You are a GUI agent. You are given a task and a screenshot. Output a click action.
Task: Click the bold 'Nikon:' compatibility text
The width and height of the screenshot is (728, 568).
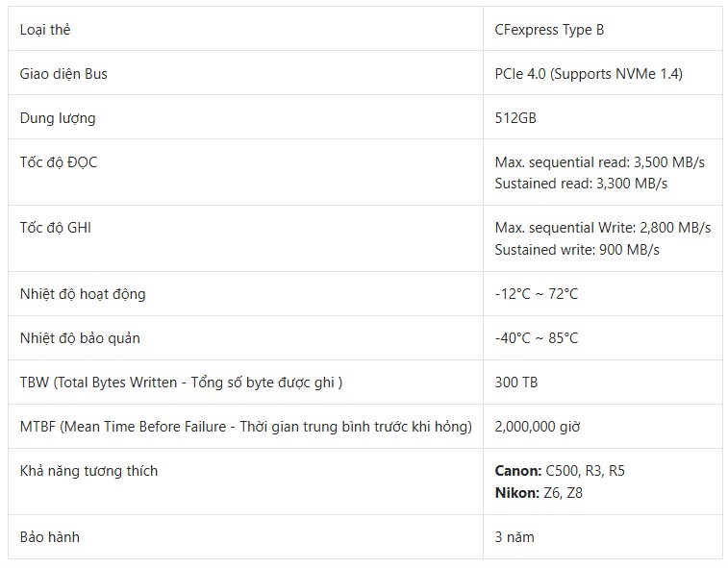coord(517,492)
